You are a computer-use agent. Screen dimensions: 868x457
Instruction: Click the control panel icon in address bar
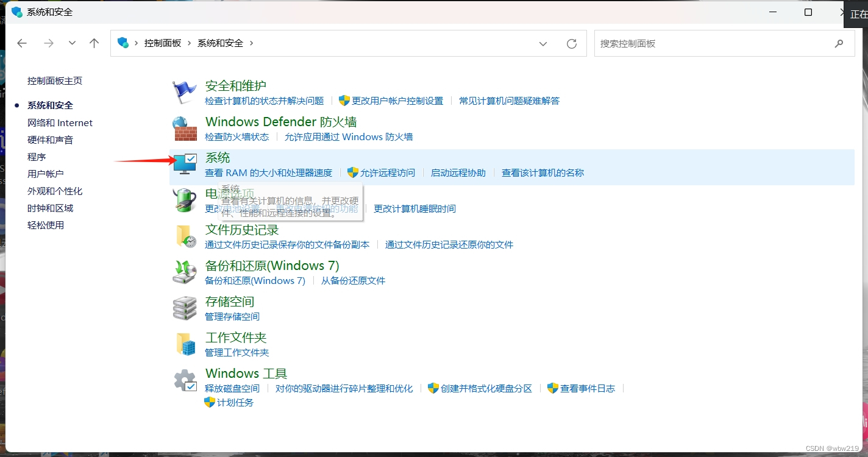[x=123, y=43]
